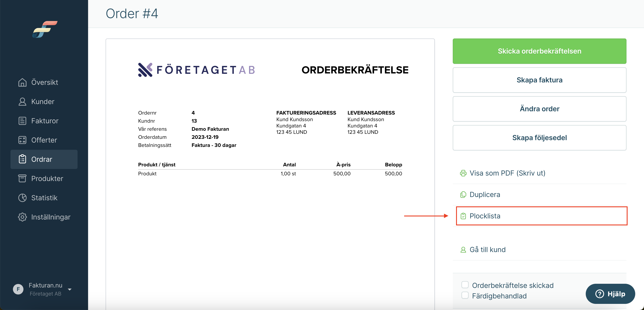Click the Skicka orderbekräftelsen button
644x310 pixels.
click(539, 51)
